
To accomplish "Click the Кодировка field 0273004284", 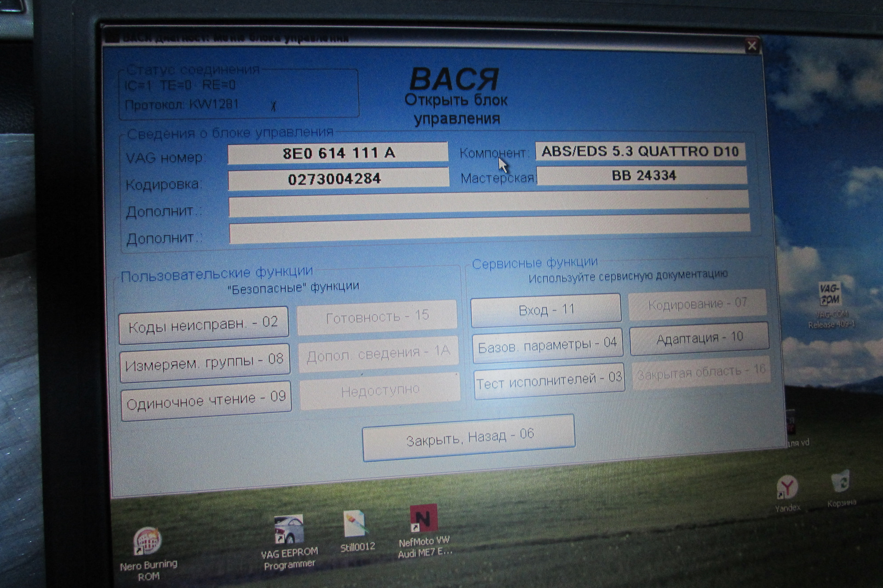I will click(x=338, y=179).
